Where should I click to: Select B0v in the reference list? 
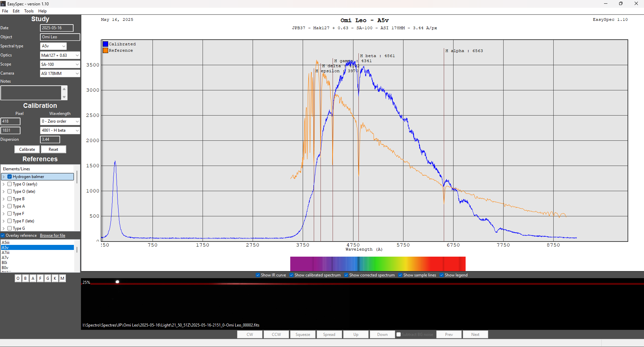pyautogui.click(x=37, y=268)
